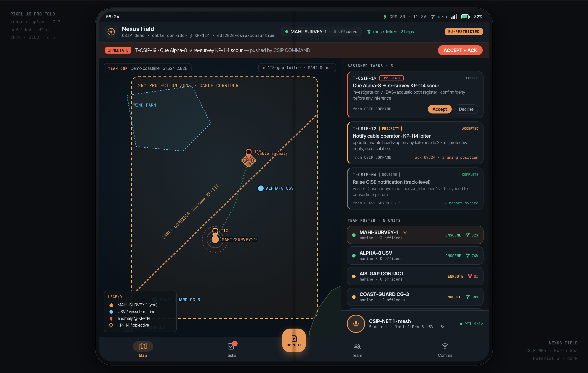The image size is (588, 373).
Task: Tap the REPORT floating button
Action: (294, 340)
